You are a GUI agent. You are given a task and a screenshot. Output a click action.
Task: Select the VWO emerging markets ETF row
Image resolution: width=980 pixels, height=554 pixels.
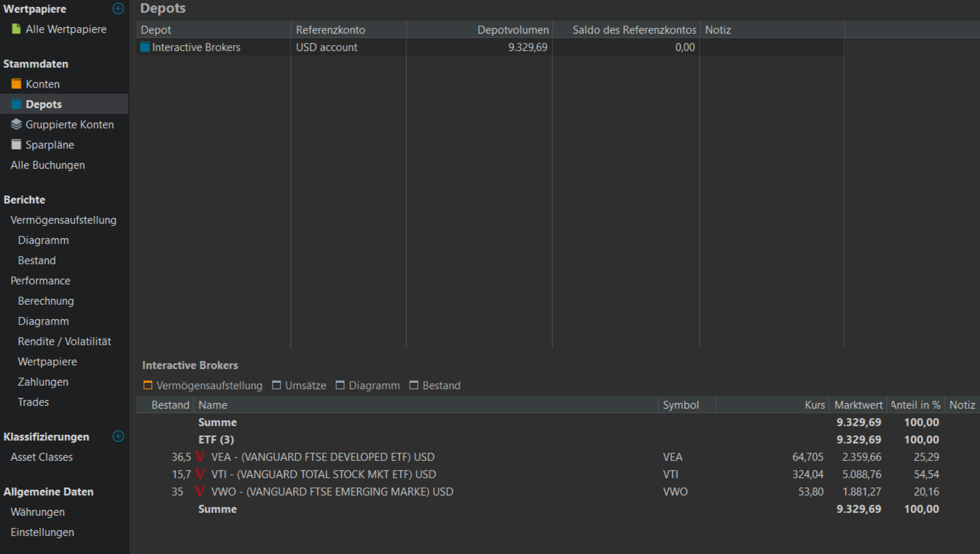332,492
